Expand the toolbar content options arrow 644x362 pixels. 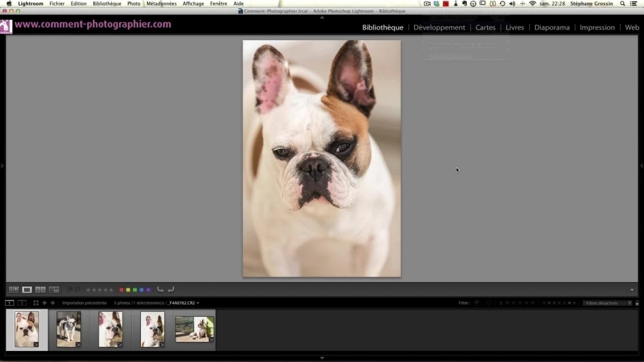pyautogui.click(x=632, y=290)
